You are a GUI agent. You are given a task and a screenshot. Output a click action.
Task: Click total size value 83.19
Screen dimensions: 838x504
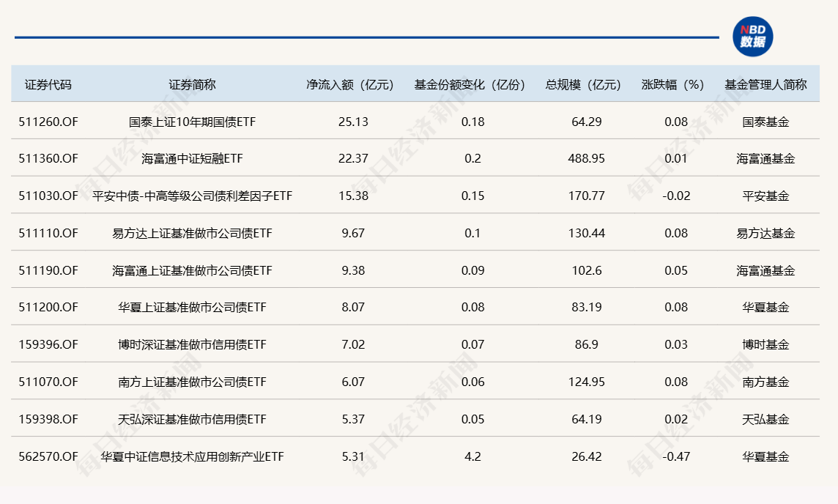point(586,308)
